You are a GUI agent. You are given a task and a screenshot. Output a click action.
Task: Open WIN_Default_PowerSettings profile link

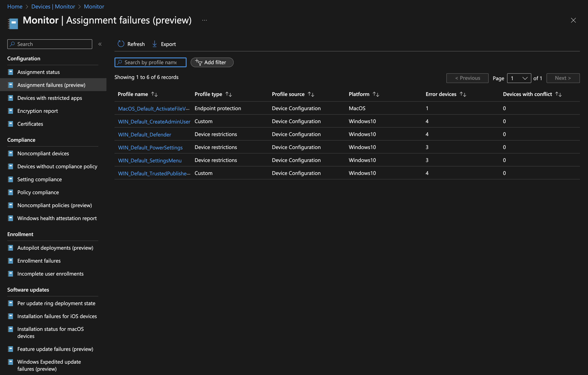pyautogui.click(x=150, y=147)
